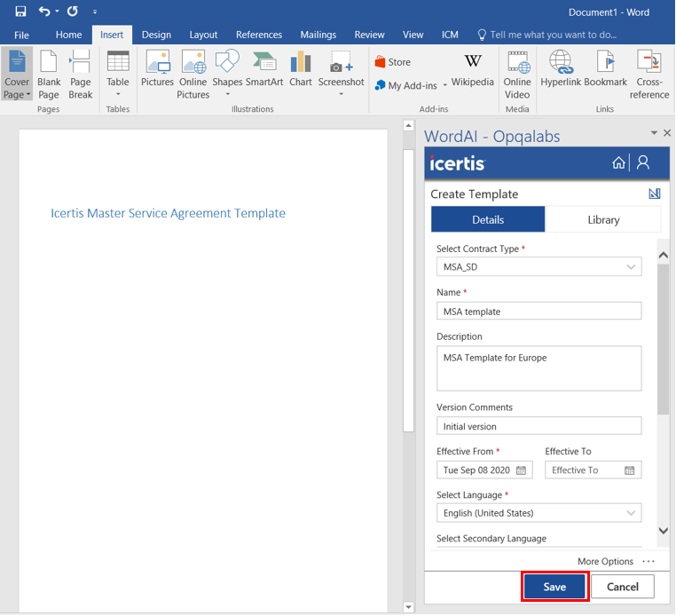676x616 pixels.
Task: Click the Icertis home icon
Action: pyautogui.click(x=618, y=163)
